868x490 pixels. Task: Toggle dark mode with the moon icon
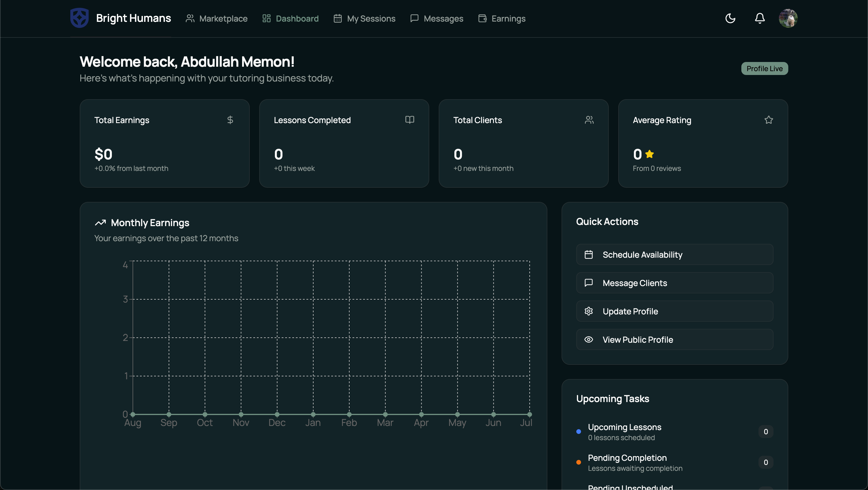pyautogui.click(x=730, y=18)
